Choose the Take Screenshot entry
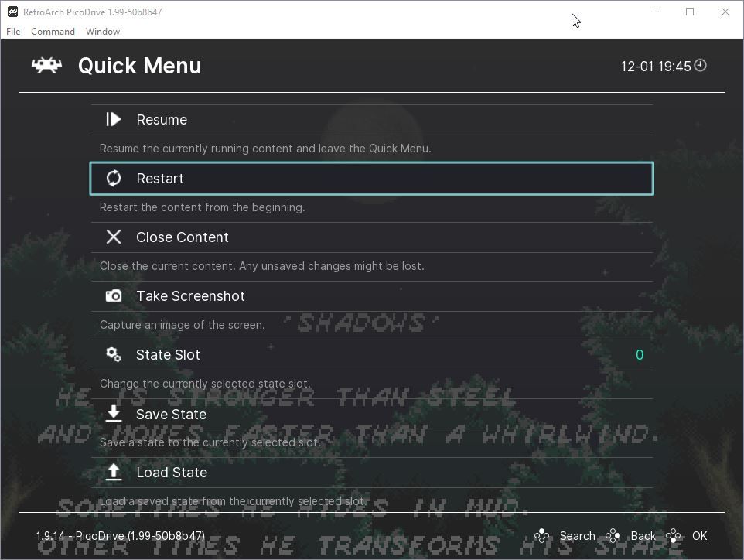 [x=372, y=296]
